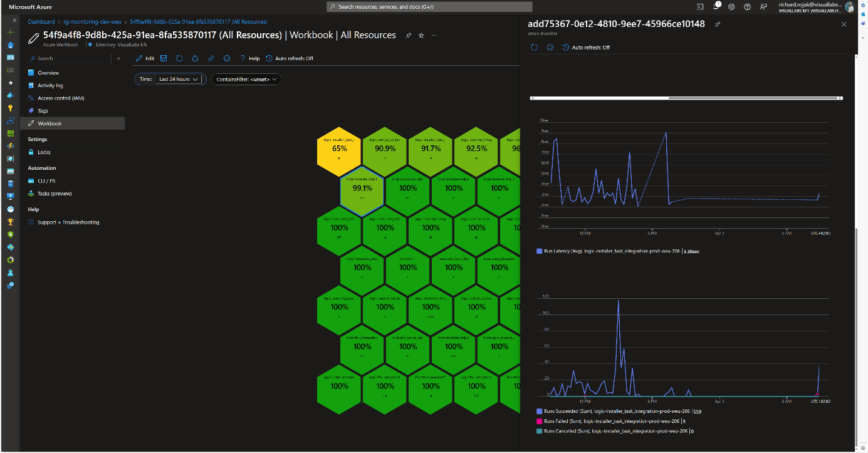Click the Runs Failed legend swatch
This screenshot has height=453, width=868.
click(540, 421)
